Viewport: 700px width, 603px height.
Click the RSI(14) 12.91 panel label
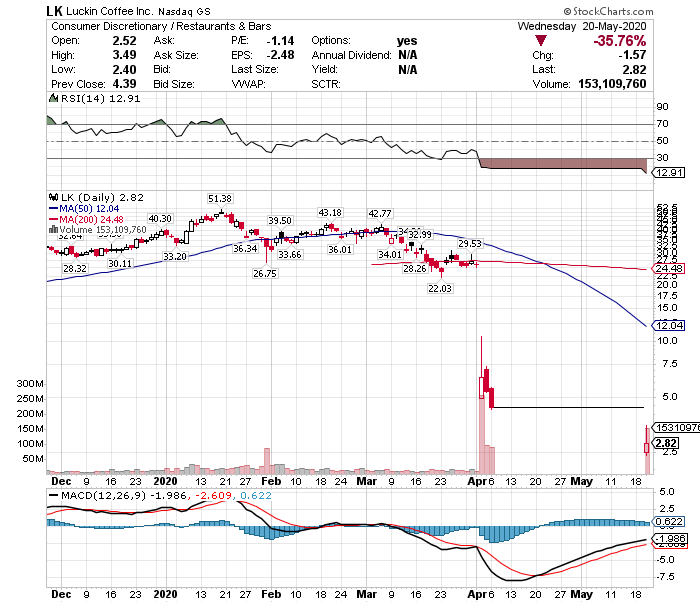[x=100, y=98]
